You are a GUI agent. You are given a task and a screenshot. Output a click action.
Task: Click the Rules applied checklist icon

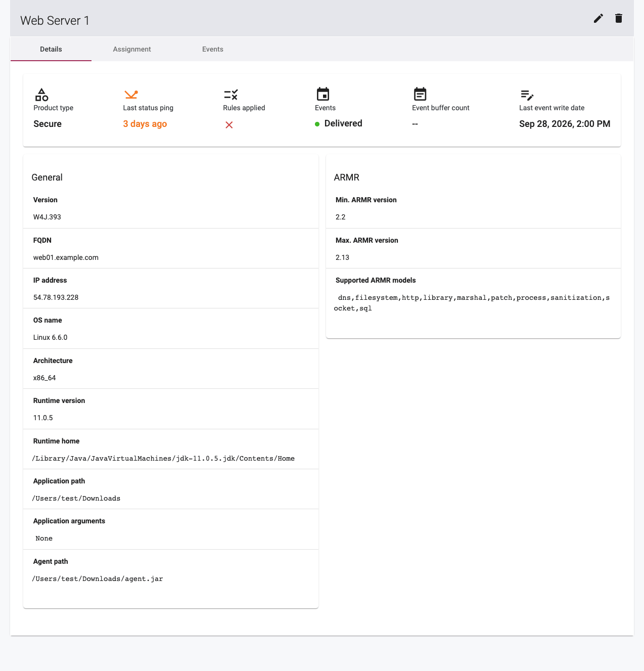(231, 95)
